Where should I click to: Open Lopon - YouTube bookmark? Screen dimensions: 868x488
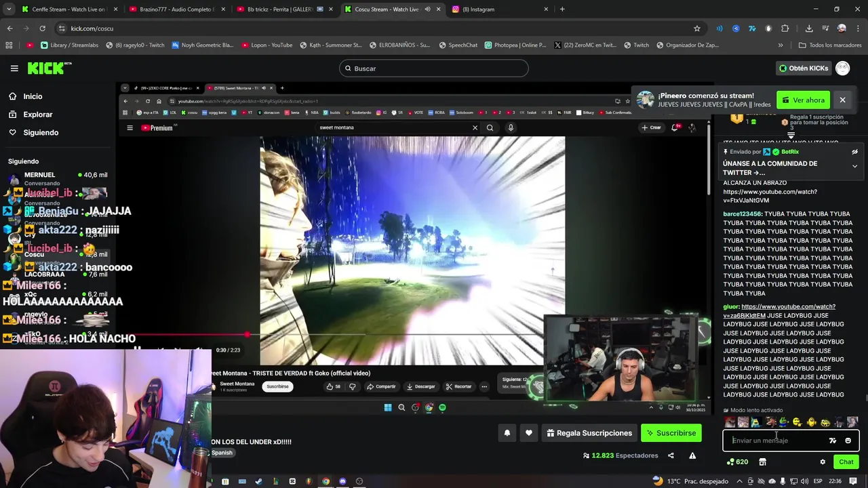(x=267, y=45)
